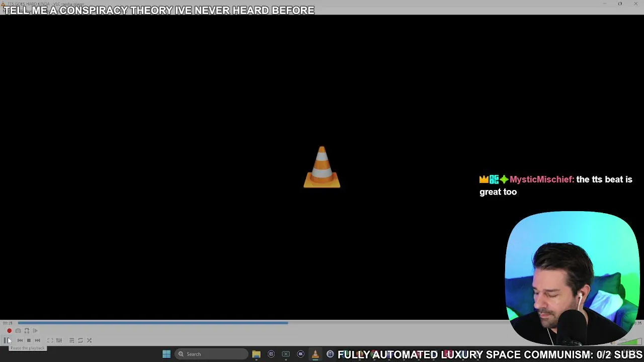Screen dimensions: 644x362
Task: Click the taskbar Search box
Action: tap(211, 354)
